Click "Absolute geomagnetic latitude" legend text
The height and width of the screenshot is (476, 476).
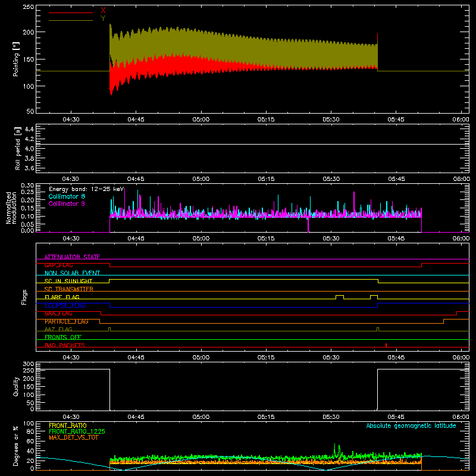[x=411, y=425]
